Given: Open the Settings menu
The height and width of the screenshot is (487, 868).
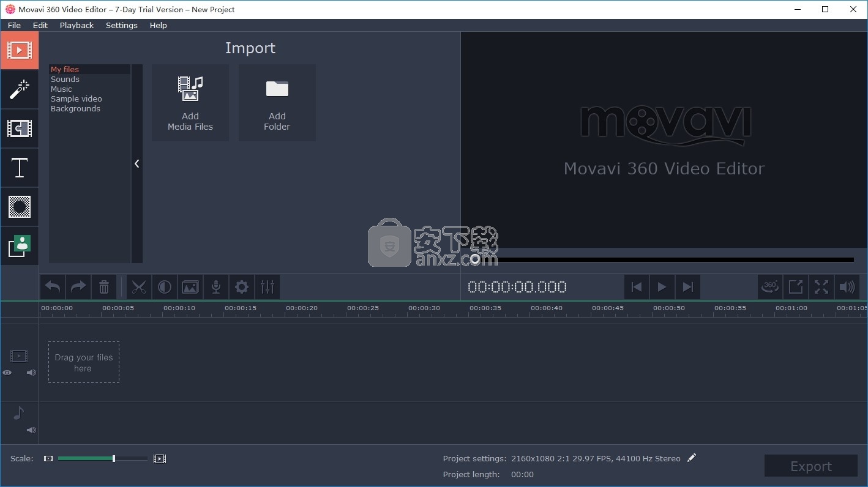Looking at the screenshot, I should click(122, 25).
